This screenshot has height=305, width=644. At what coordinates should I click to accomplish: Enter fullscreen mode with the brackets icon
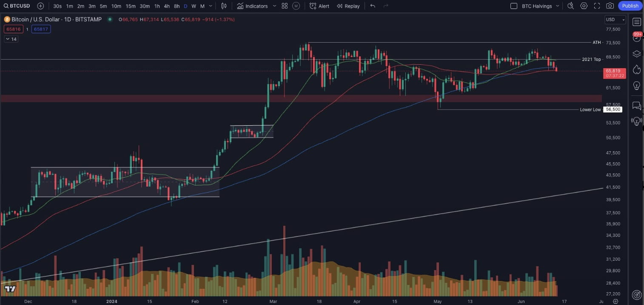point(596,6)
